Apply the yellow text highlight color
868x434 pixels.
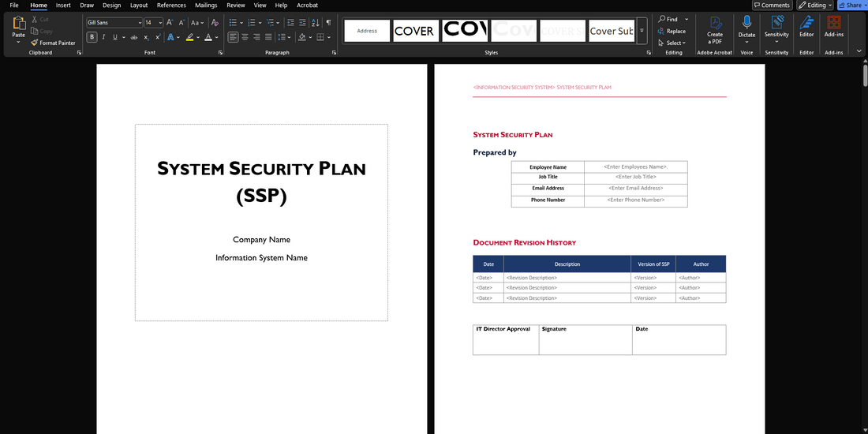pyautogui.click(x=189, y=37)
